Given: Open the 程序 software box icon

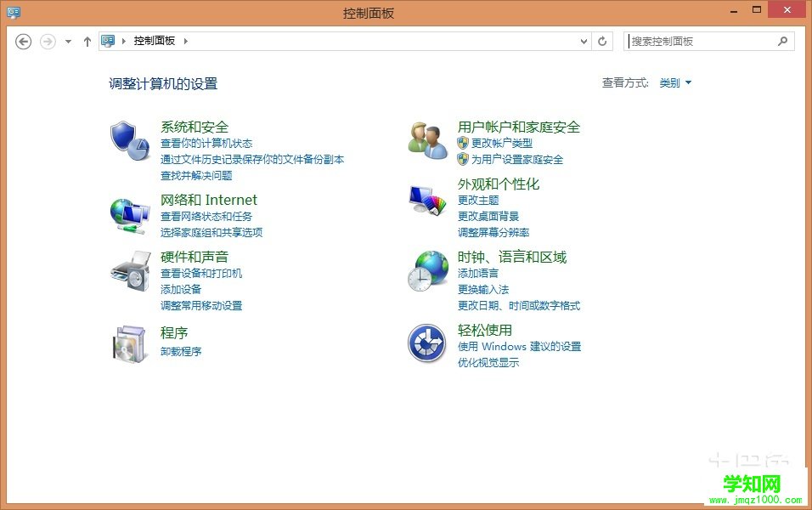Looking at the screenshot, I should click(x=129, y=344).
